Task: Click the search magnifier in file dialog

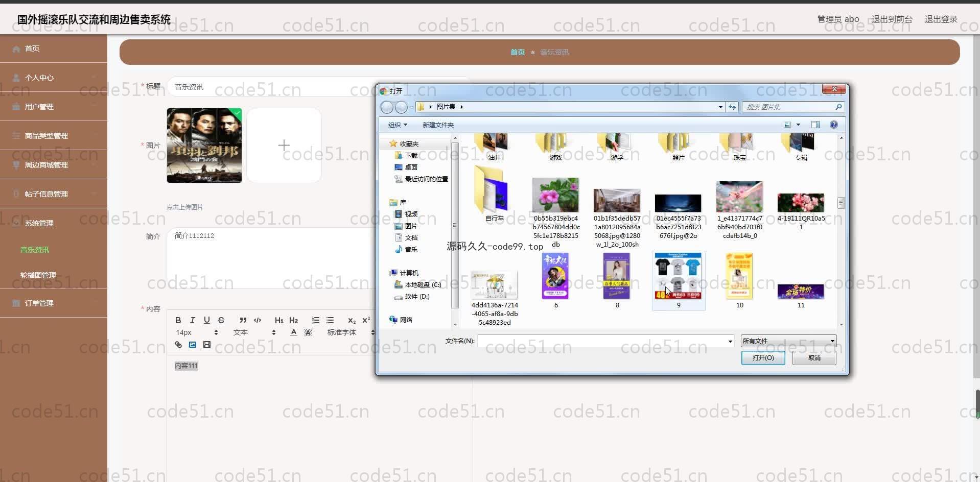Action: coord(838,107)
